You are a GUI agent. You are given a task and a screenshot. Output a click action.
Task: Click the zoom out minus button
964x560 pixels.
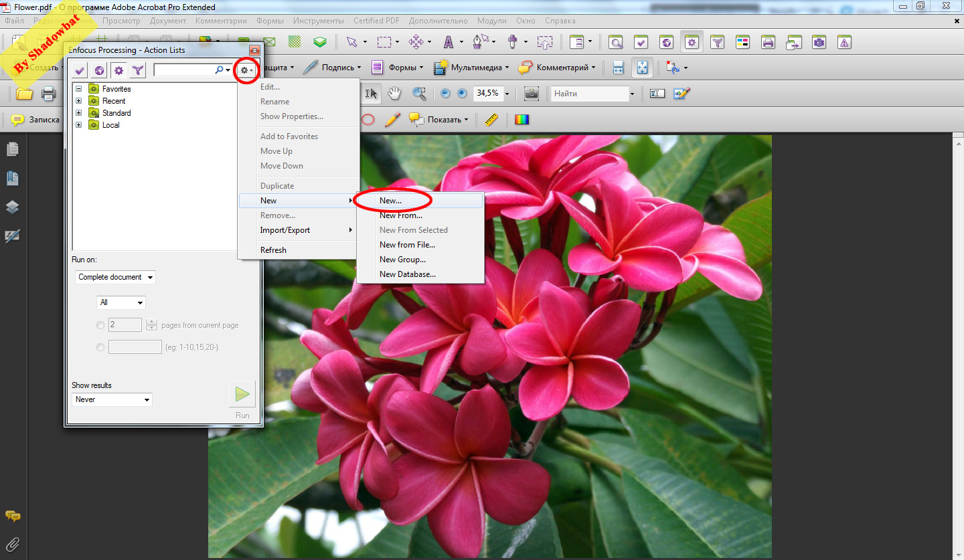pyautogui.click(x=445, y=94)
